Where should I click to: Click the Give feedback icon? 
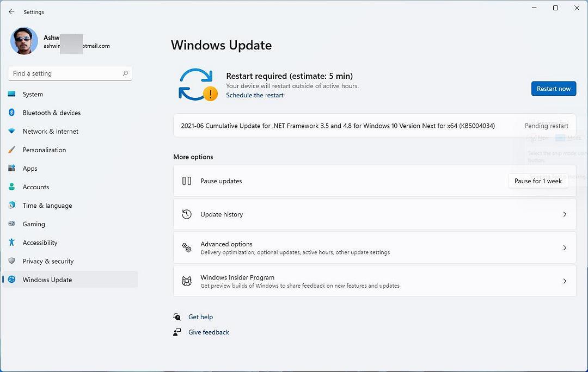[177, 332]
